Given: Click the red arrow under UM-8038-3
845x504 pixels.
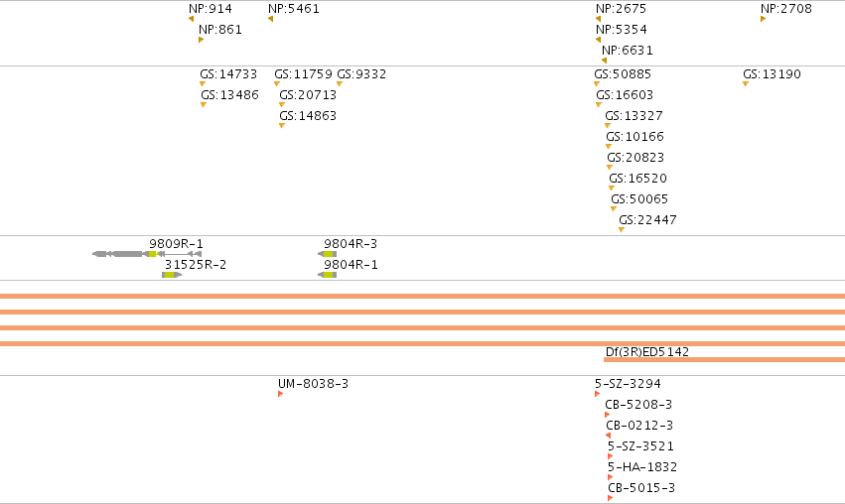Looking at the screenshot, I should [x=281, y=394].
